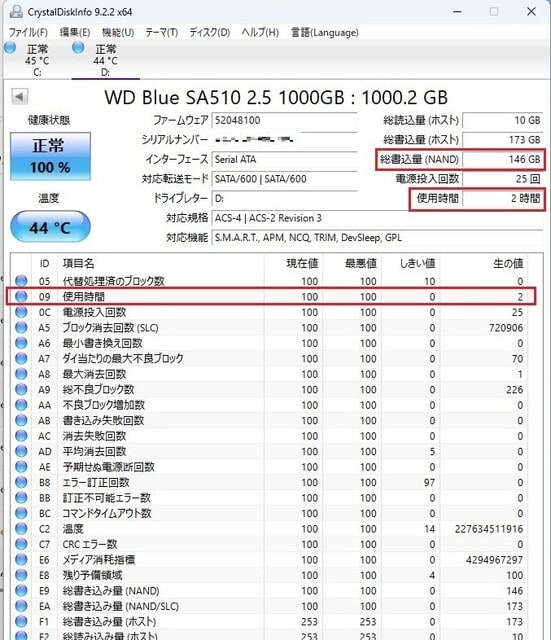The width and height of the screenshot is (551, 640).
Task: Click the status icon of row A5
Action: click(x=21, y=327)
